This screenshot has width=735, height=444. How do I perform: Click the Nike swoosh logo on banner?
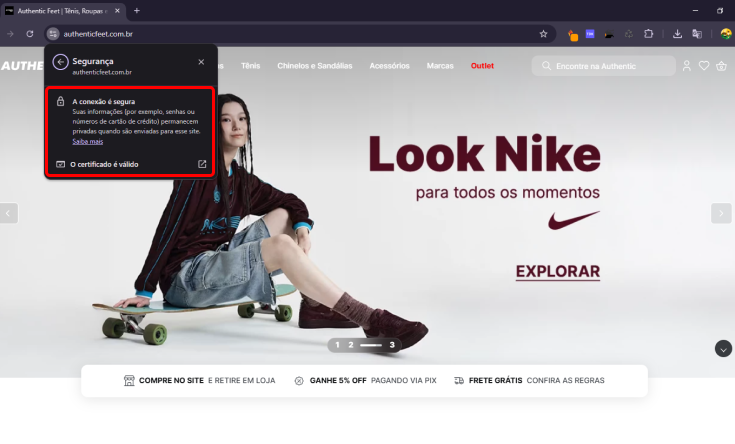574,220
